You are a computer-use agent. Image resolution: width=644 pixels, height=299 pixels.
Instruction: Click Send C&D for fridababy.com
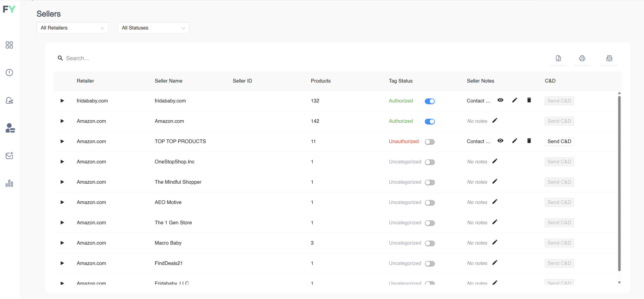[x=559, y=101]
